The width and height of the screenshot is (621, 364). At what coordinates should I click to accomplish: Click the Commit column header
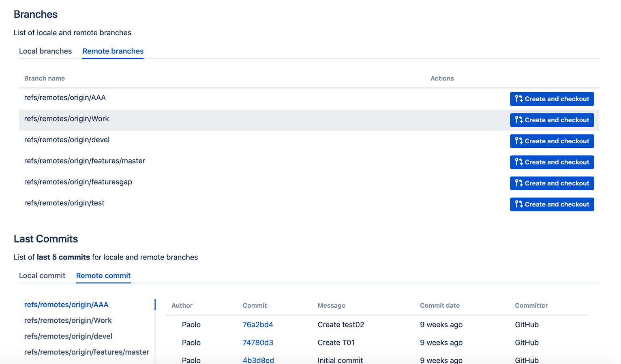(x=255, y=305)
